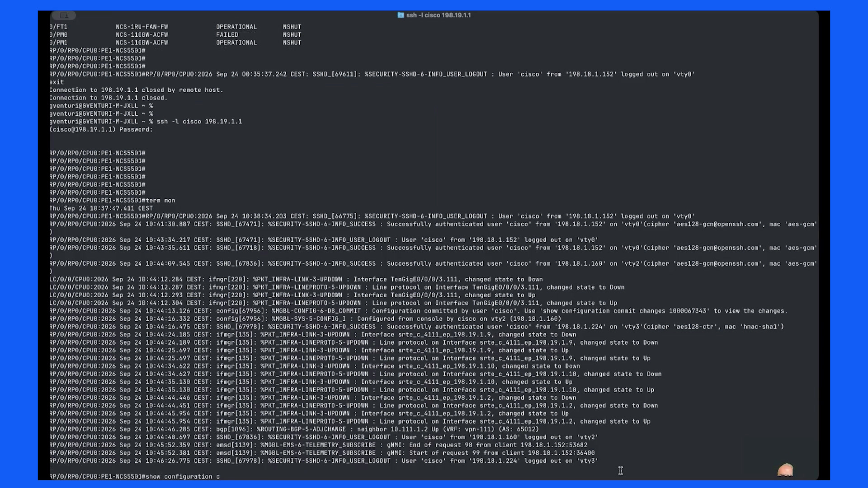Click TenGigE0/0/0/3.111 'changed state to Down' link line
The height and width of the screenshot is (488, 868).
[296, 280]
